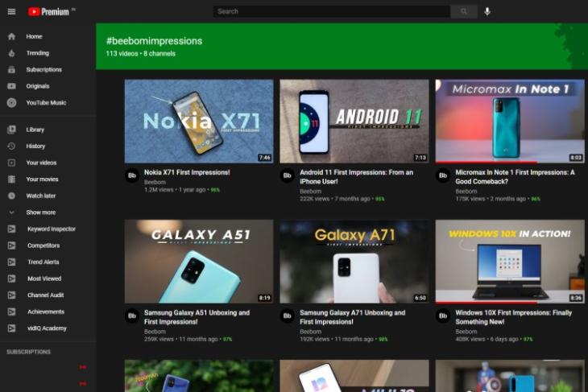Click the Keyword Inspector icon
Image resolution: width=588 pixels, height=392 pixels.
coord(11,229)
